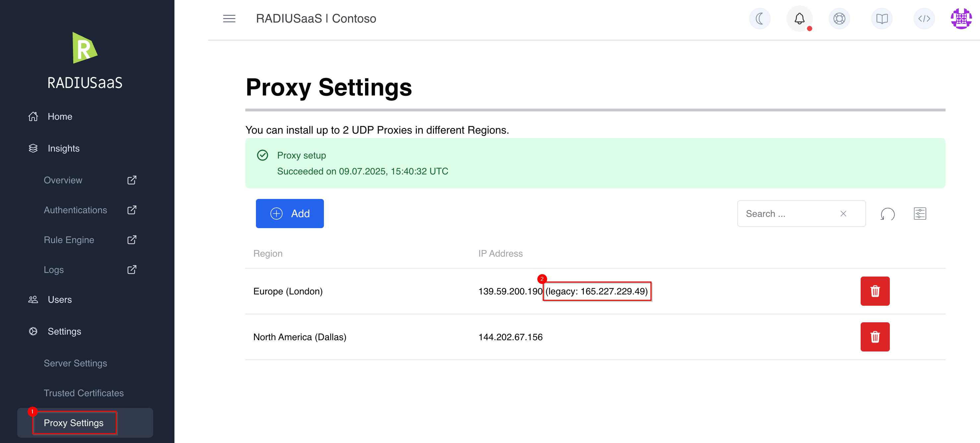Open user avatar menu

(961, 19)
